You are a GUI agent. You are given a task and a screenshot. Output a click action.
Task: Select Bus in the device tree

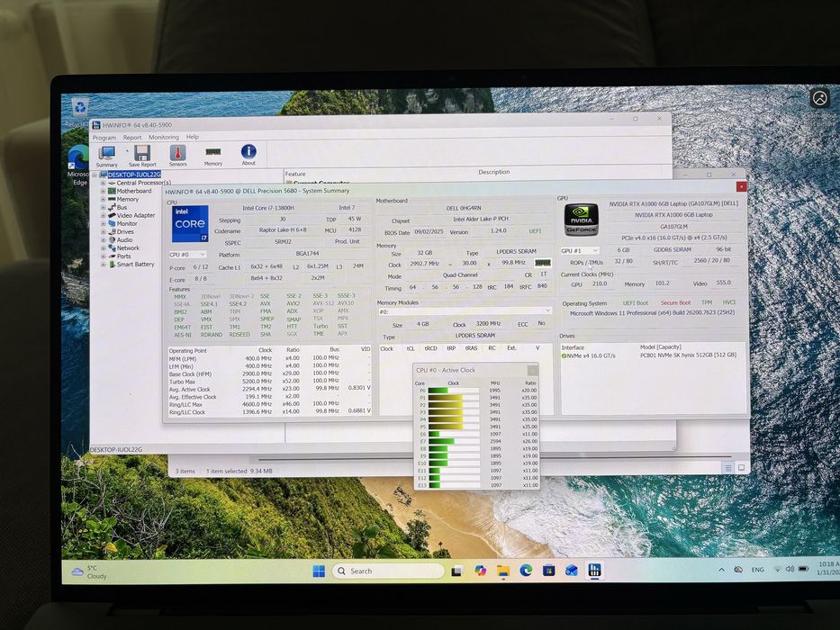point(122,207)
